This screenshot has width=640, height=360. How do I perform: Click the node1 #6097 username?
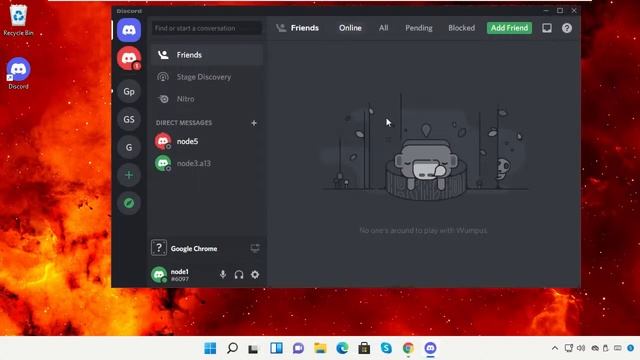pyautogui.click(x=180, y=275)
